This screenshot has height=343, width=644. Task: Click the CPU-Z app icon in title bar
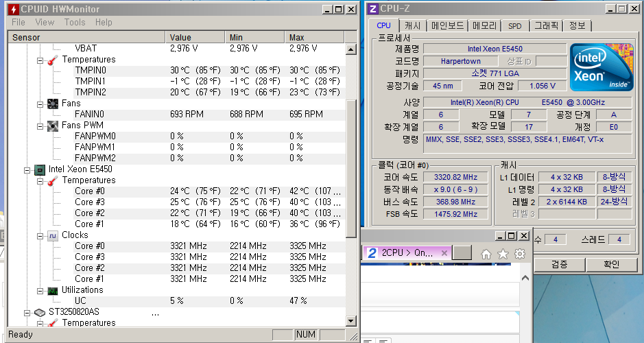tap(372, 9)
